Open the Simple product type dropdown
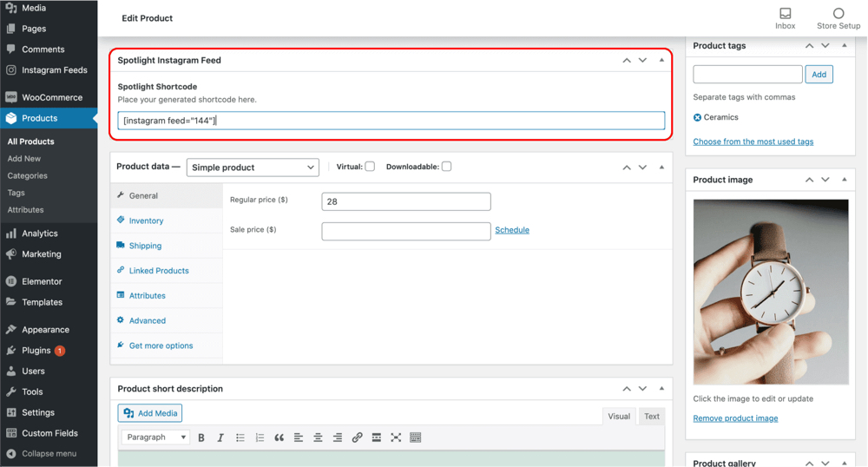The image size is (868, 467). coord(253,168)
